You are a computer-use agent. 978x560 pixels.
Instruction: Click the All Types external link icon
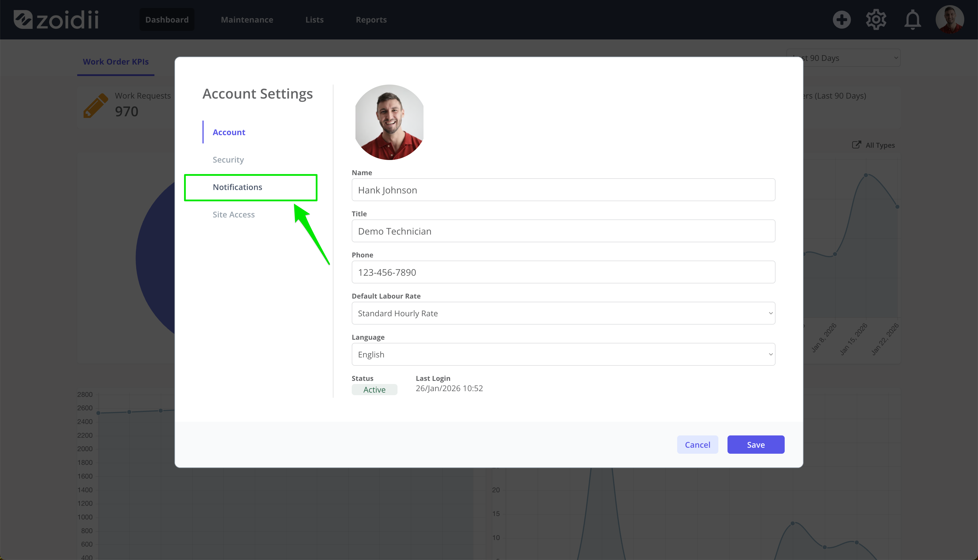point(856,145)
